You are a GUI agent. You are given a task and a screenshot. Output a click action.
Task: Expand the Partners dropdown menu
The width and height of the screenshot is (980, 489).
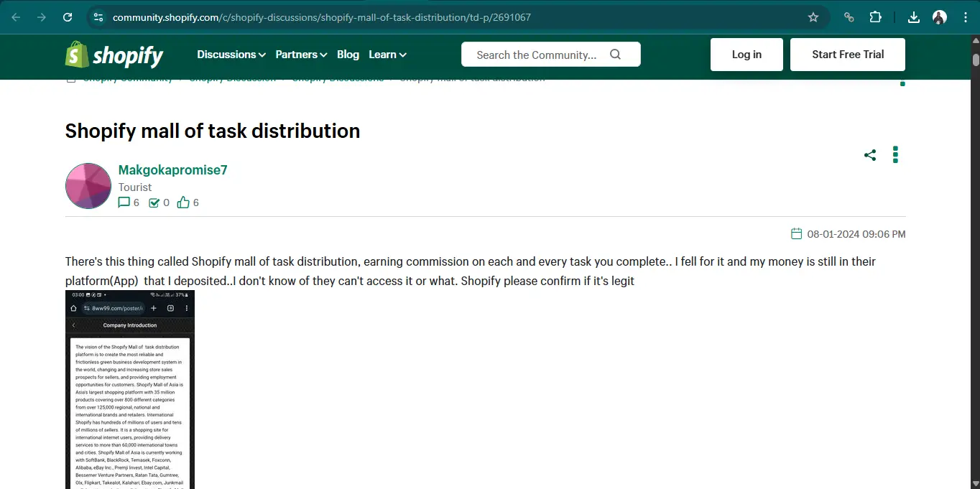pos(301,55)
